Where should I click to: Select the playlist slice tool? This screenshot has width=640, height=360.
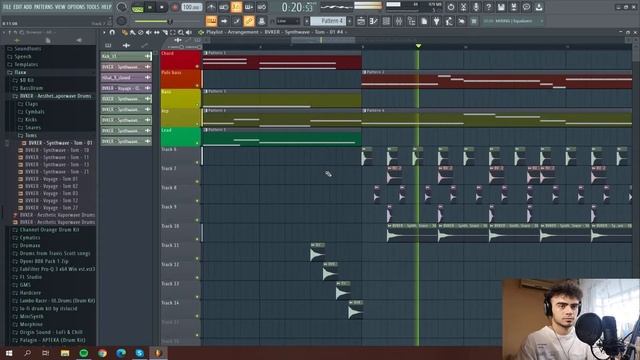click(x=165, y=32)
